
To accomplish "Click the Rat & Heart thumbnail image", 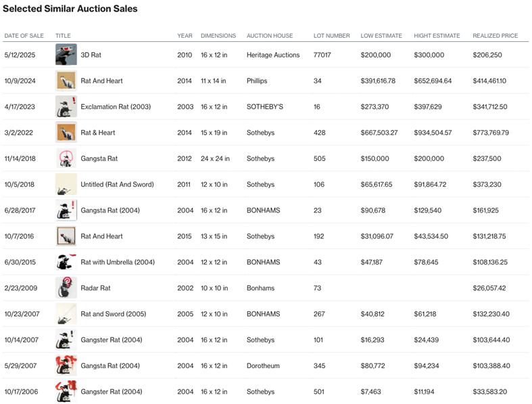I will tap(66, 133).
